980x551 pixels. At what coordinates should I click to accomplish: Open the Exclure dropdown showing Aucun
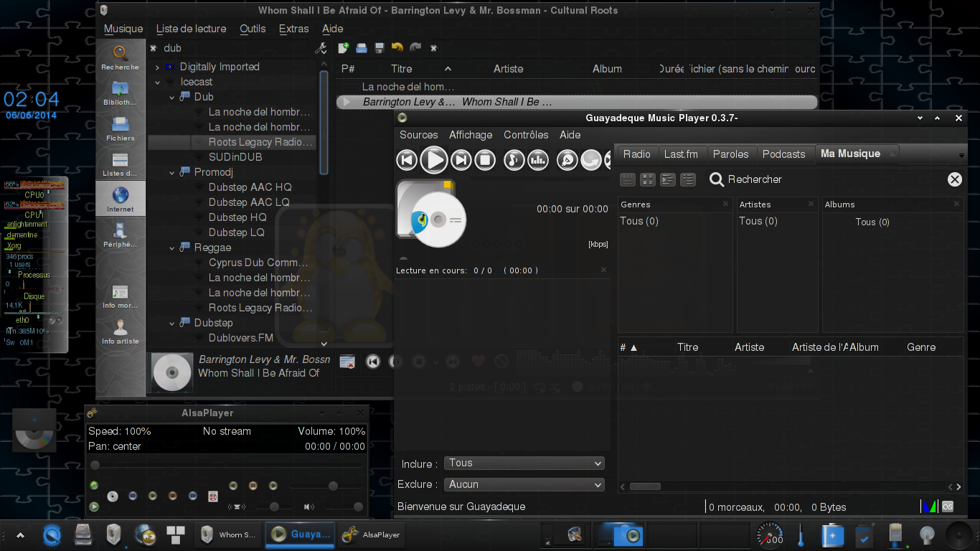coord(524,484)
